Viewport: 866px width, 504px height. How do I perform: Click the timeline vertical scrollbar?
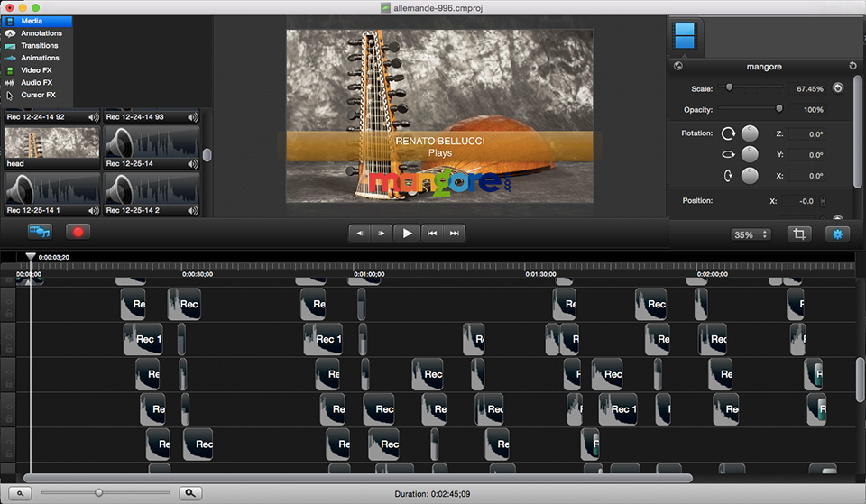click(x=860, y=380)
